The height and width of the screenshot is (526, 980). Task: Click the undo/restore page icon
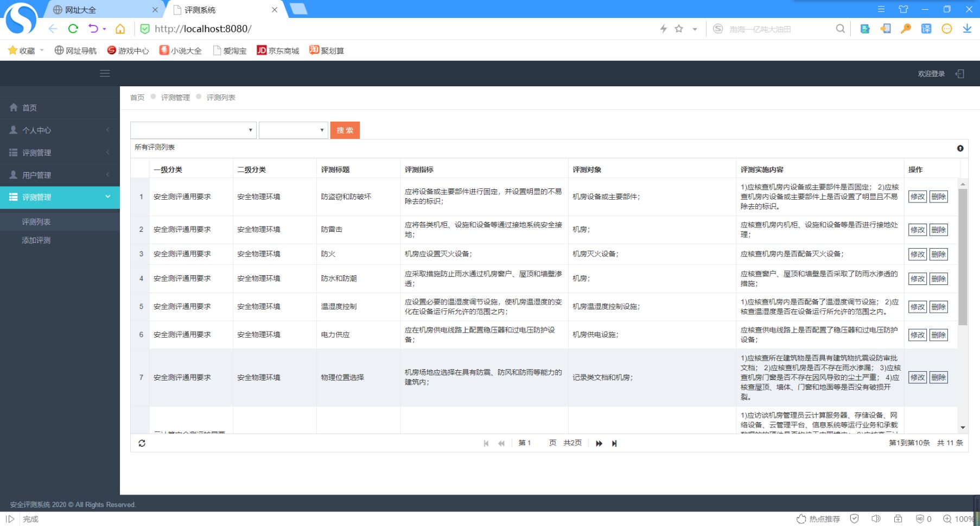(x=93, y=29)
